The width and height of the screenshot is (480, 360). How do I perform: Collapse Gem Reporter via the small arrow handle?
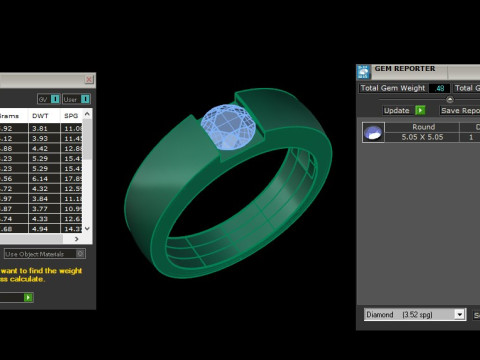[450, 99]
